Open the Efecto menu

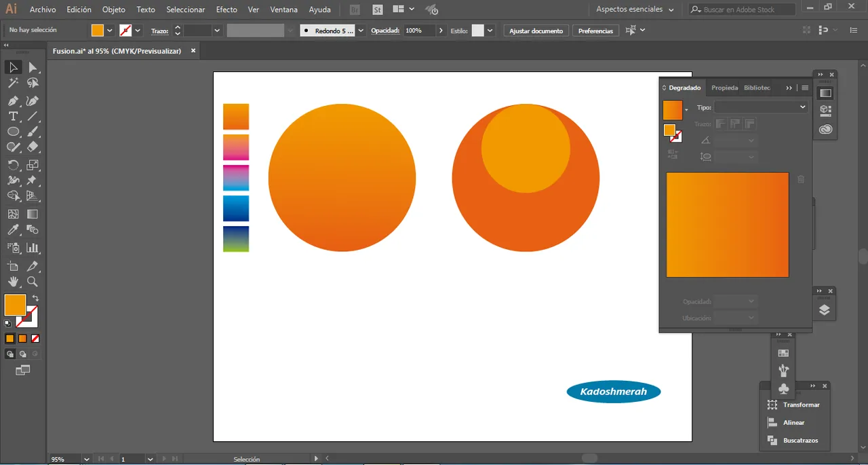pyautogui.click(x=226, y=10)
